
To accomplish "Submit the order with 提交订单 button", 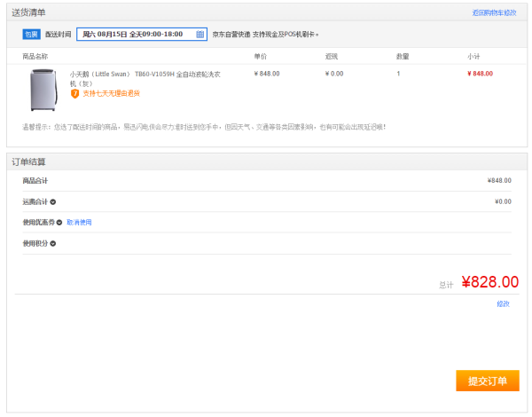I will point(488,381).
